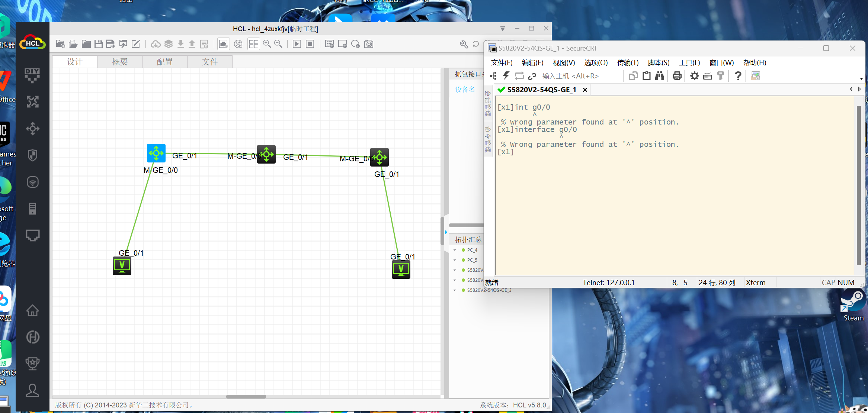Switch to the 配置 tab
Viewport: 868px width, 413px height.
(x=164, y=62)
